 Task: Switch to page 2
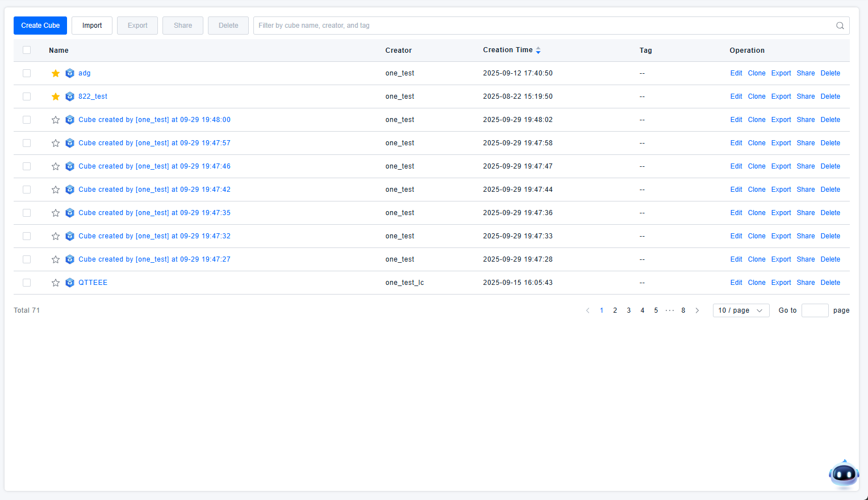click(x=615, y=310)
